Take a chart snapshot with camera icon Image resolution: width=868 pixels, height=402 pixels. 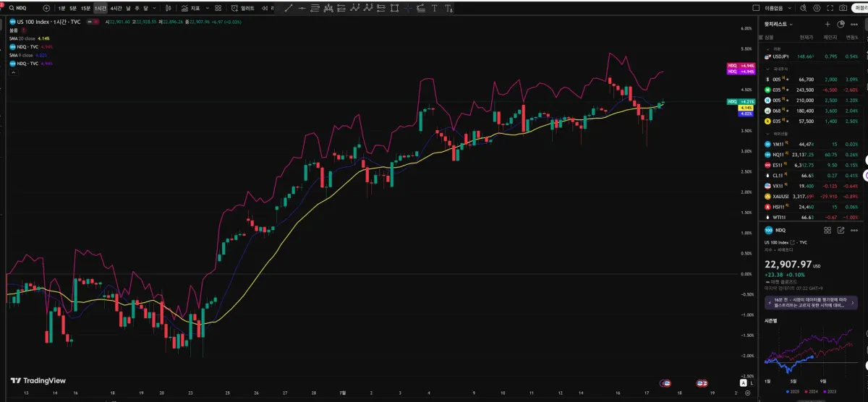[843, 8]
